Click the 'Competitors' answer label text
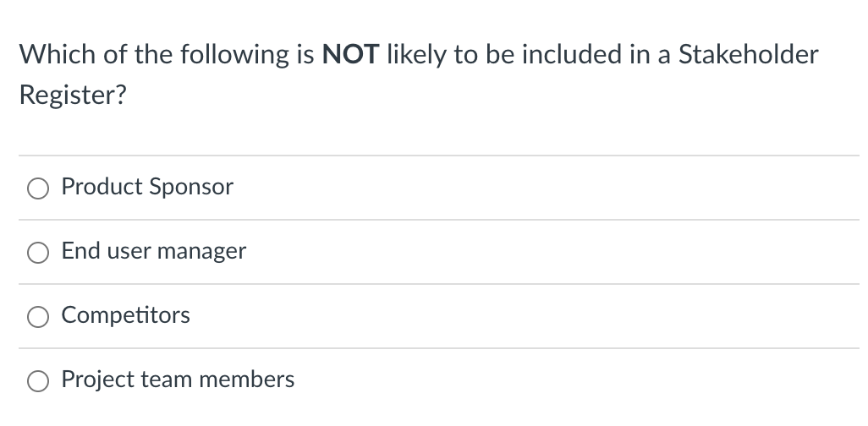This screenshot has width=868, height=426. 126,315
